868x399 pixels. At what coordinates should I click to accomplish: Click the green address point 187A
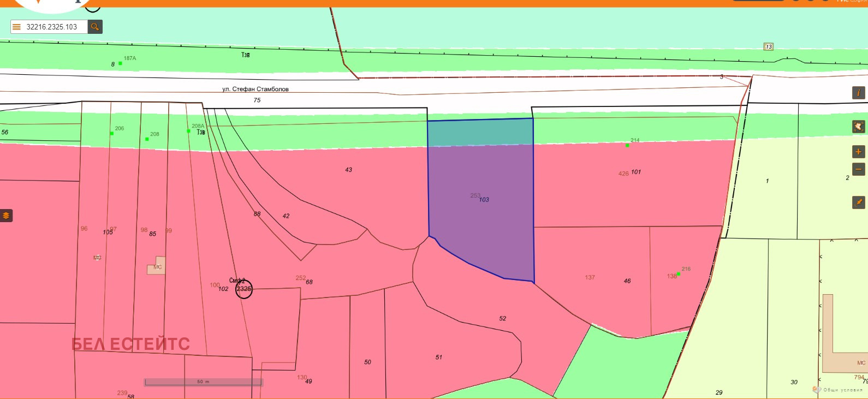click(x=120, y=63)
